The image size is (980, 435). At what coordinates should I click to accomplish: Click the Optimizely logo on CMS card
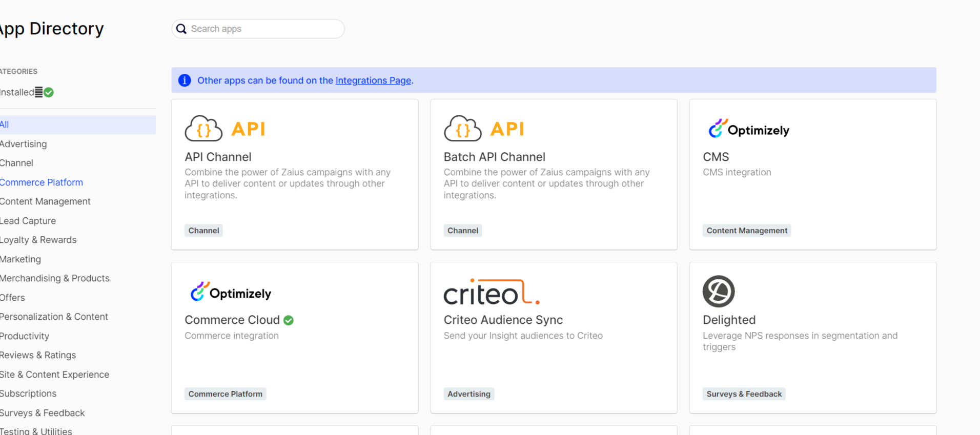click(748, 129)
